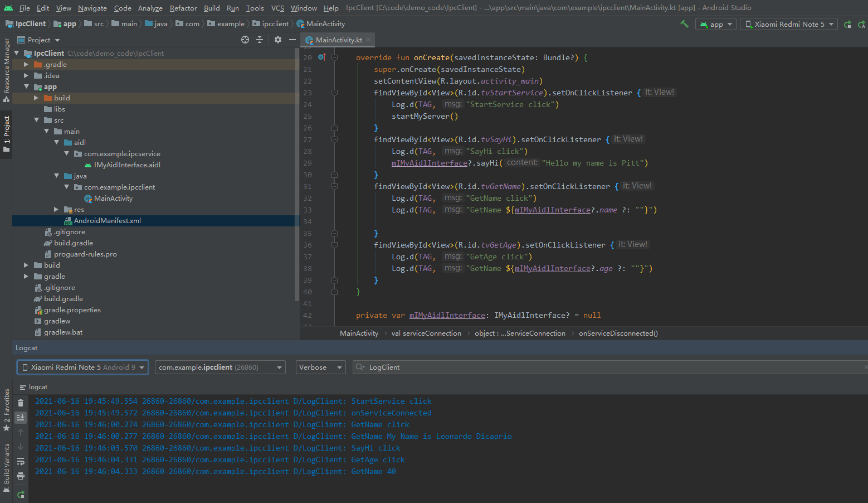This screenshot has height=503, width=868.
Task: Toggle scroll to end in logcat
Action: (x=21, y=418)
